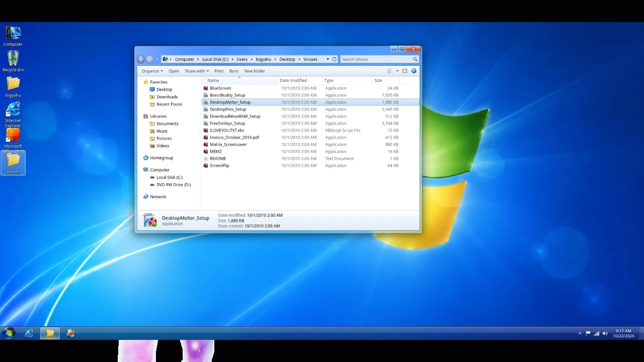Screen dimensions: 644x362
Task: Sort files by the Type column header
Action: point(347,80)
